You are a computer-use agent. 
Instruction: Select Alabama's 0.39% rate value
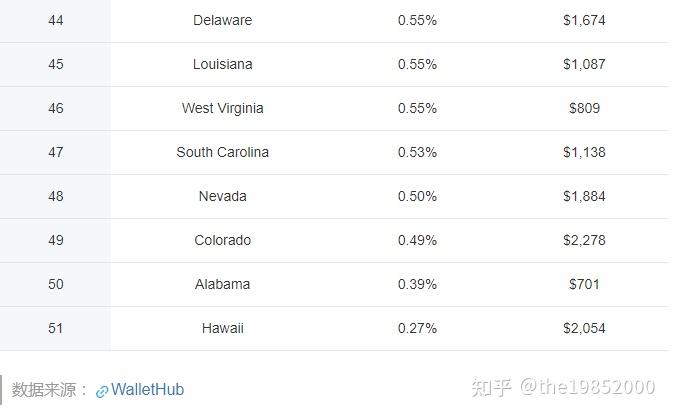tap(417, 284)
